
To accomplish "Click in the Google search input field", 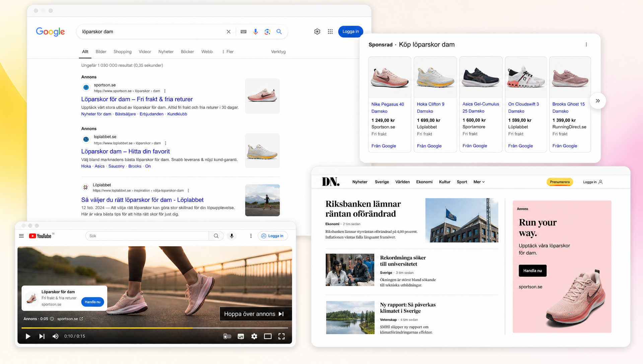I will (x=152, y=32).
